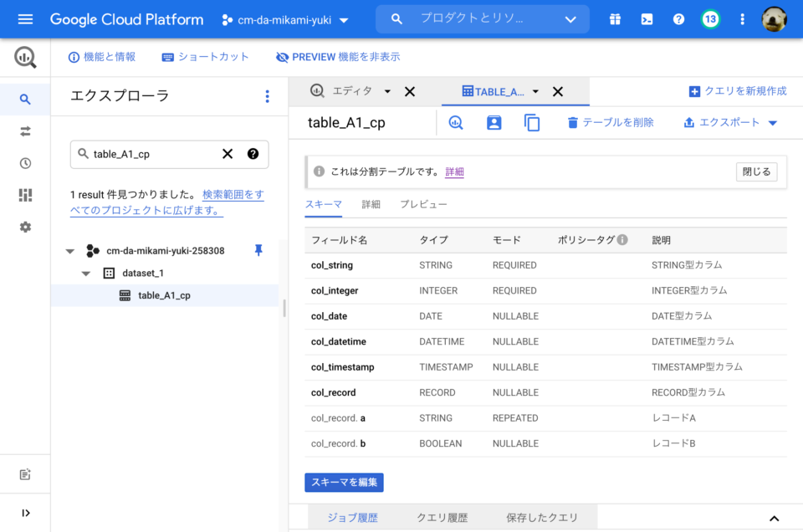Click the share table person icon

click(494, 122)
